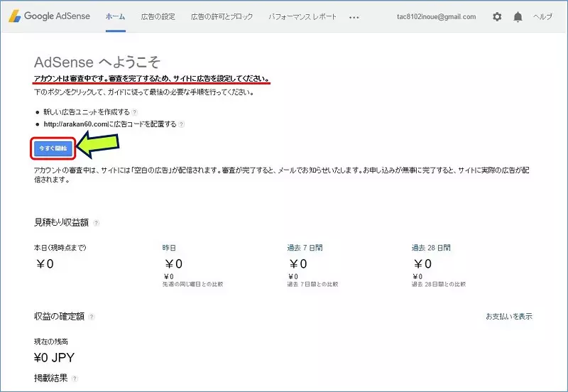Viewport: 568px width, 392px height.
Task: Click the 過去 28日間との比較 text
Action: 439,284
